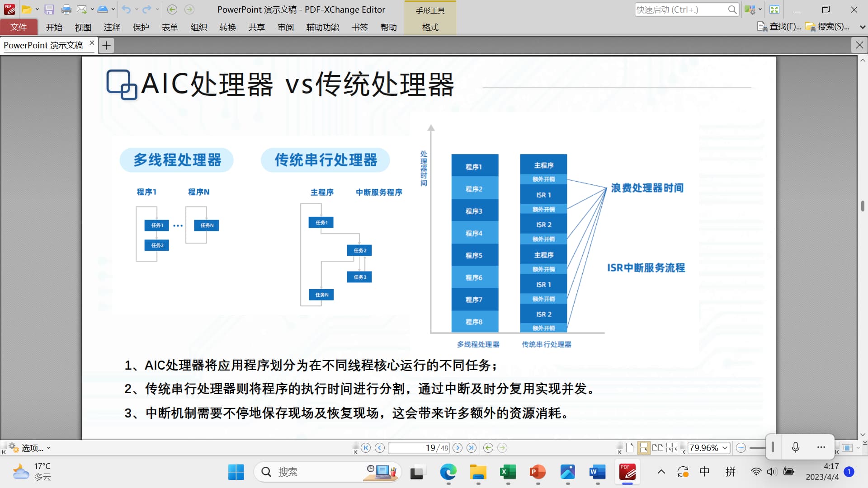This screenshot has height=488, width=868.
Task: Click the Save icon in quick toolbar
Action: pyautogui.click(x=49, y=9)
